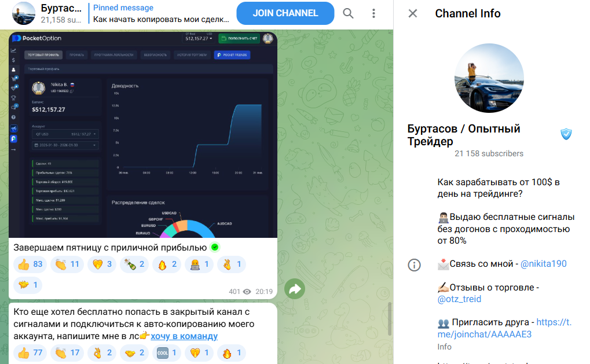Image resolution: width=590 pixels, height=364 pixels.
Task: Close the Channel Info panel
Action: pyautogui.click(x=413, y=13)
